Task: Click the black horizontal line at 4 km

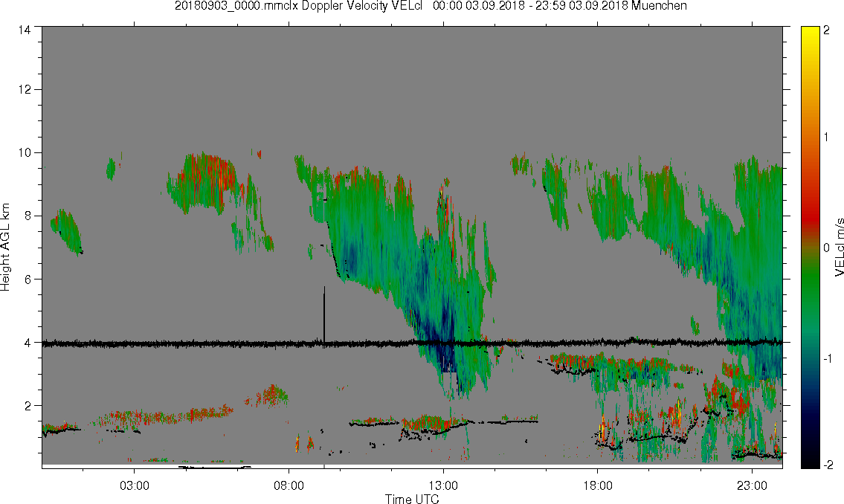Action: click(412, 343)
